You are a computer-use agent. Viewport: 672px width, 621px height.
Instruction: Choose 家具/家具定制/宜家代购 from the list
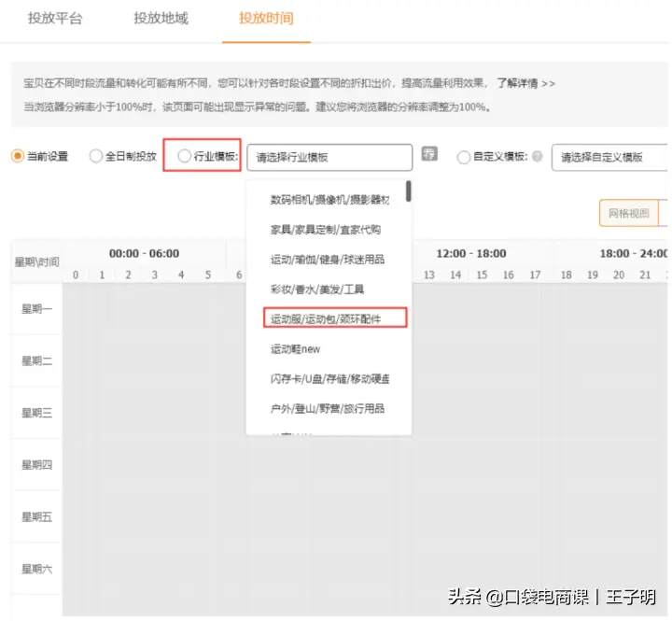[326, 230]
